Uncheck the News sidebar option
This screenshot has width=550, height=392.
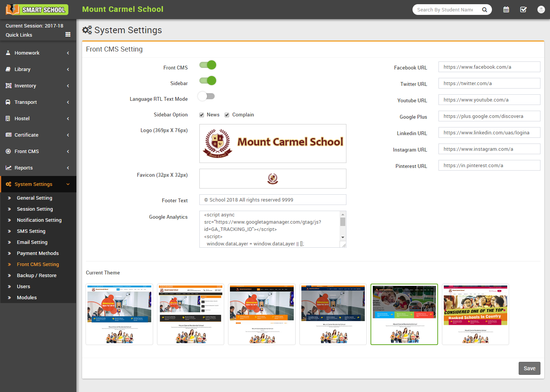[x=202, y=115]
